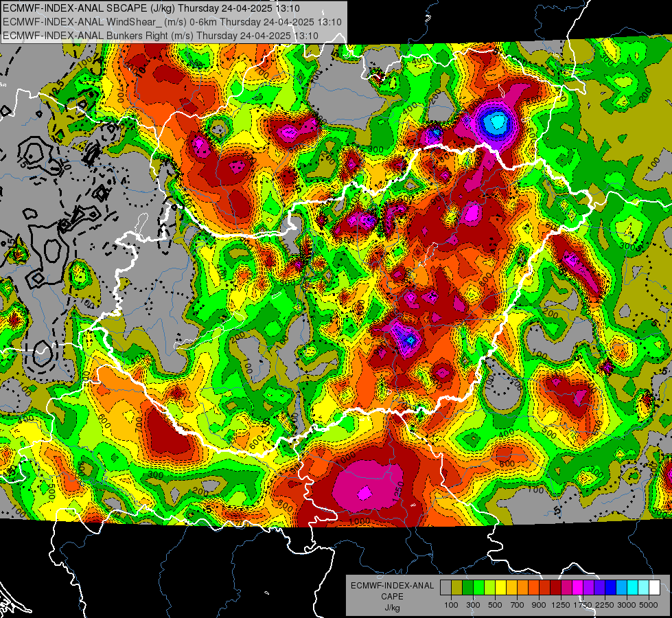
Task: Pick the pure blue legend swatch
Action: coord(611,587)
